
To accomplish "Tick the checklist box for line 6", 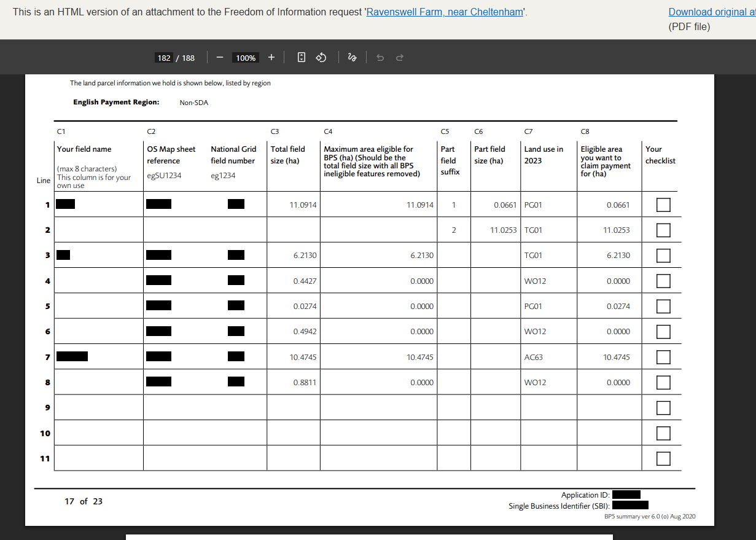I will click(663, 332).
